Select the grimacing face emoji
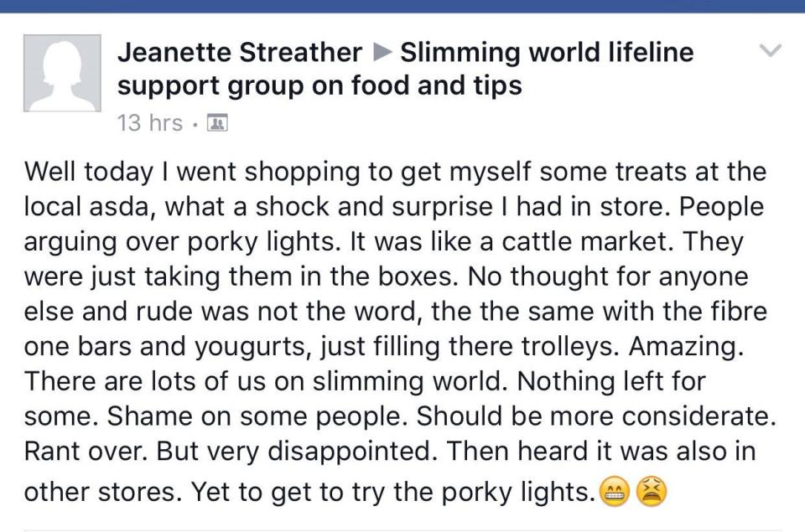Image resolution: width=805 pixels, height=532 pixels. (615, 492)
